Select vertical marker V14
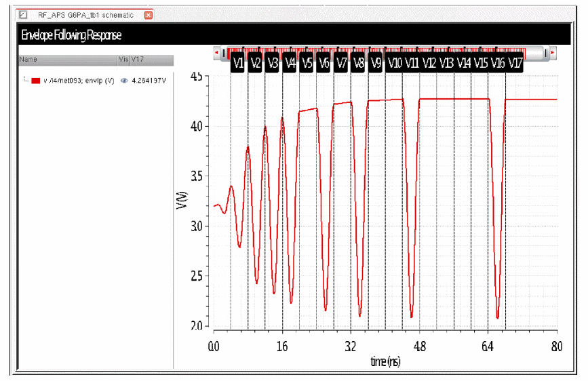The height and width of the screenshot is (381, 588). click(463, 62)
